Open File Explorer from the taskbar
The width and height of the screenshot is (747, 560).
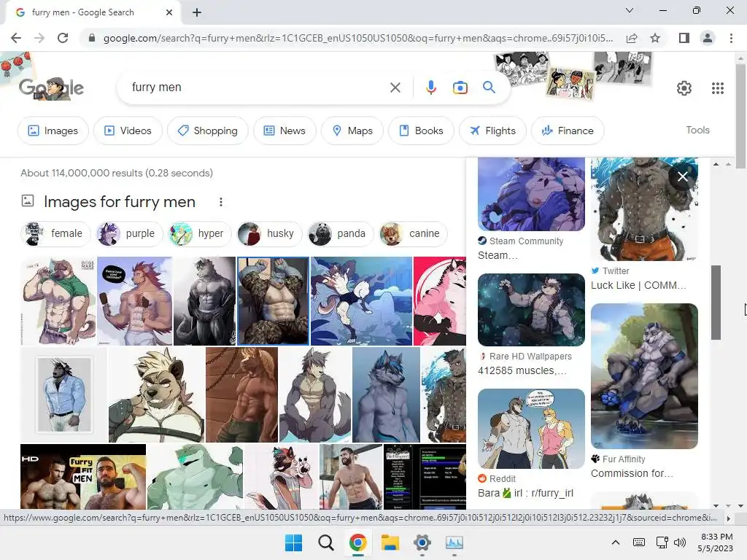tap(390, 542)
